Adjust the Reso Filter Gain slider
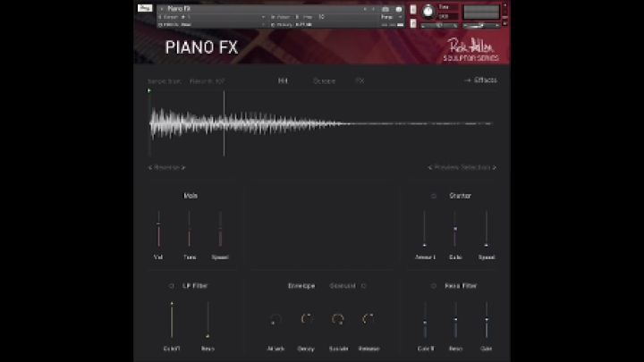This screenshot has width=644, height=362. click(487, 320)
